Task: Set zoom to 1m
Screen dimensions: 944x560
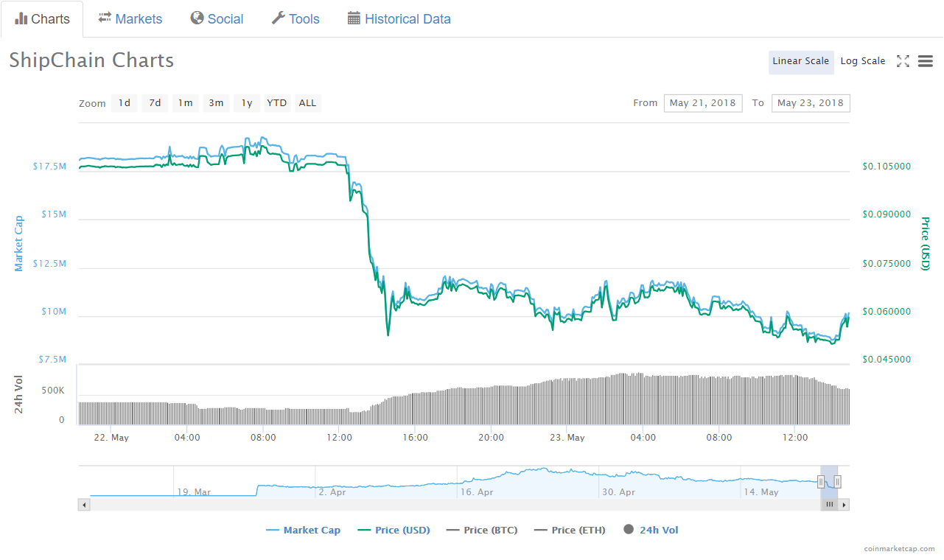Action: [186, 103]
